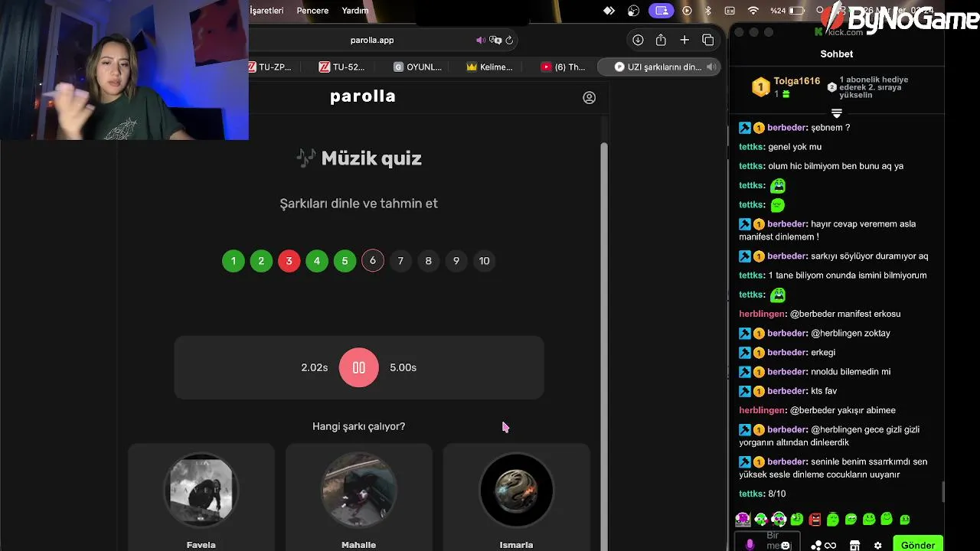Choose the Favela answer card
980x551 pixels.
(201, 497)
